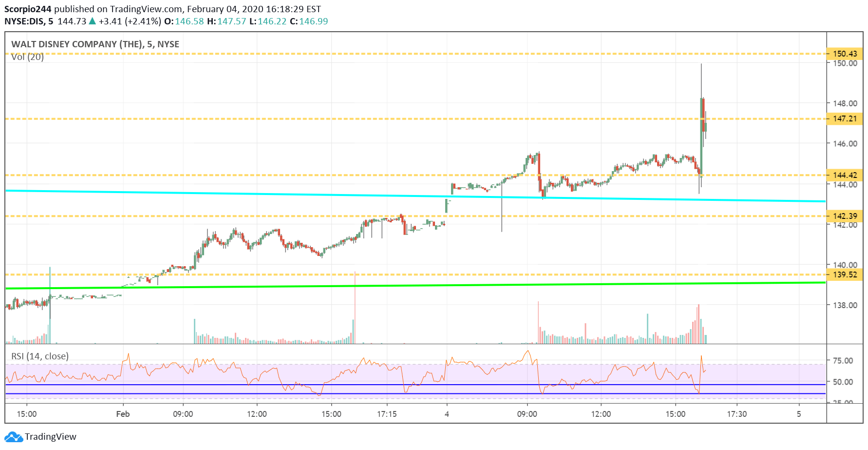Screen dimensions: 868x450
Task: Click the high value 147.57
Action: (232, 21)
